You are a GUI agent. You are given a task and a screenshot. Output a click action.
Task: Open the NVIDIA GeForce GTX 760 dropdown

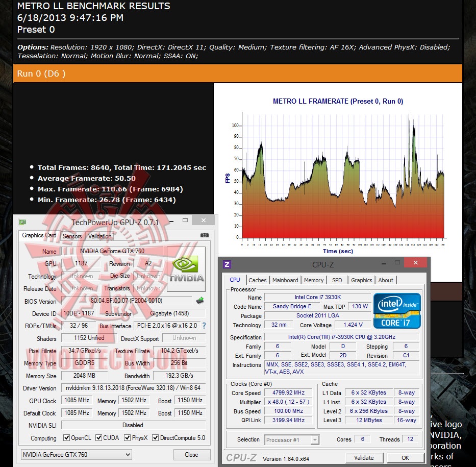tap(76, 455)
